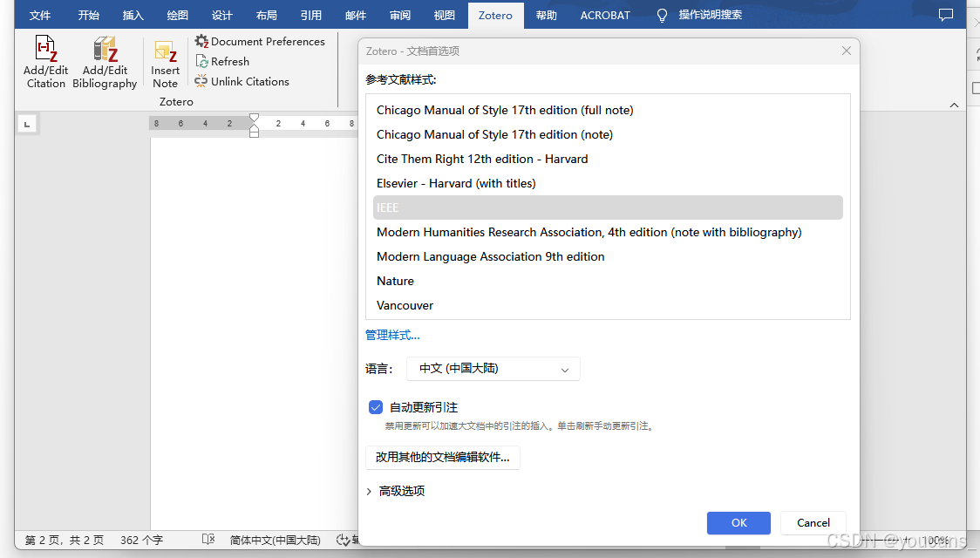Click Unlink Citations in Zotero ribbon
This screenshot has height=558, width=980.
pyautogui.click(x=242, y=81)
